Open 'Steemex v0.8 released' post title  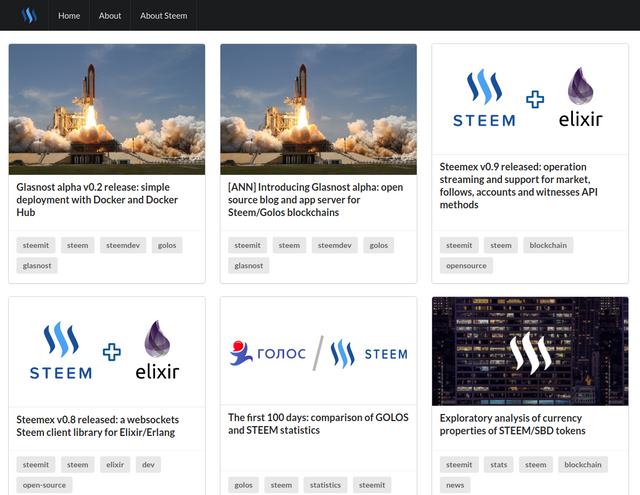[x=98, y=426]
